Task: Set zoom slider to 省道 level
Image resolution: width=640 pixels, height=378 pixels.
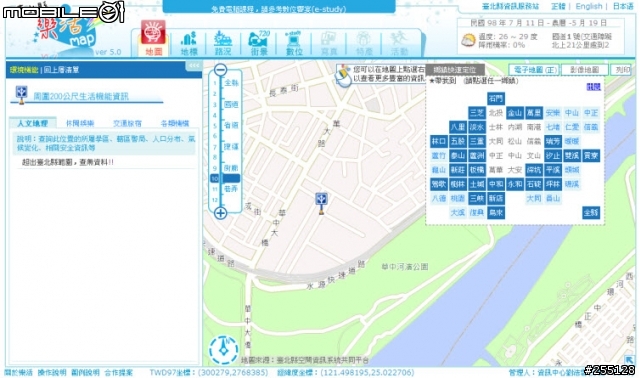Action: point(231,126)
